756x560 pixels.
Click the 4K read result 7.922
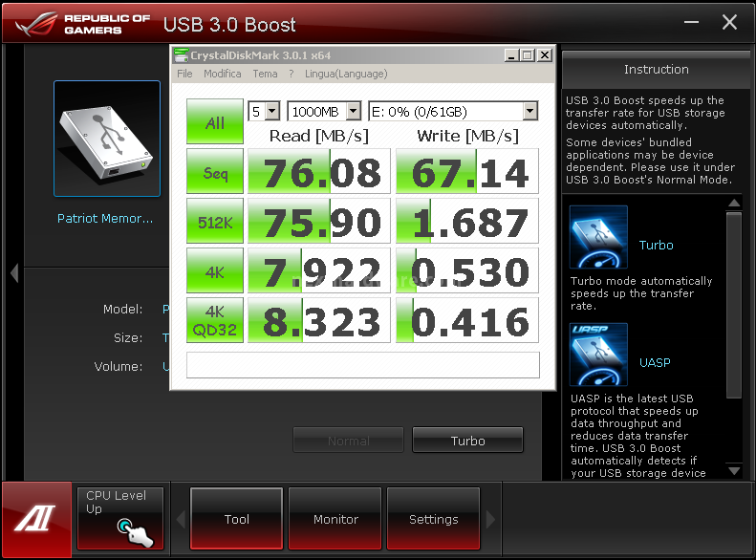319,270
